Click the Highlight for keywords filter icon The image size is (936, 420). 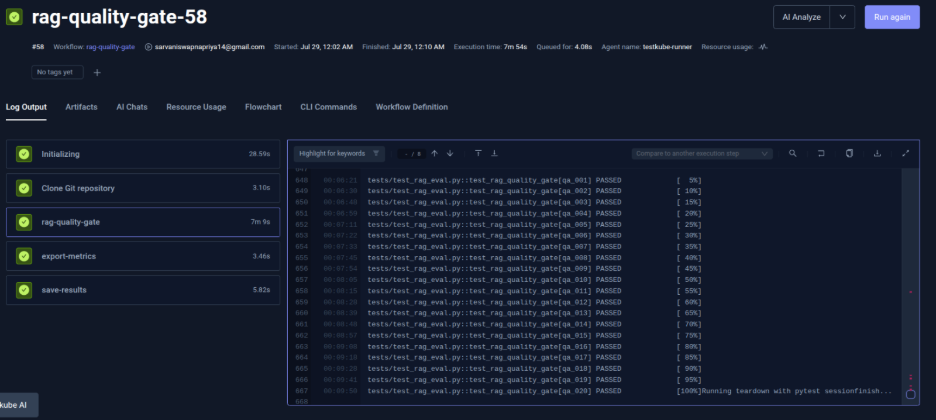pyautogui.click(x=375, y=153)
